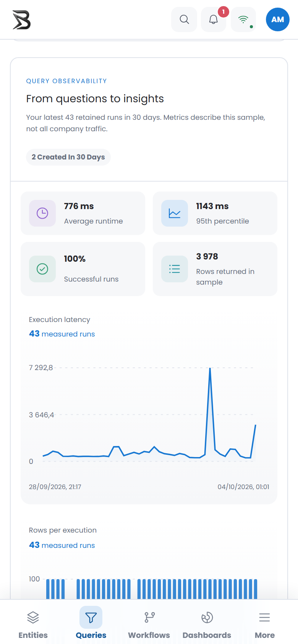Click the 3 978 rows value
The image size is (298, 644).
[x=207, y=256]
